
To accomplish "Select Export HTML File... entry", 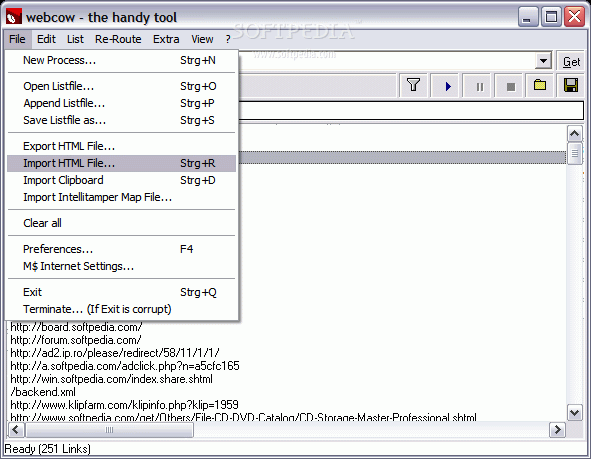I will pyautogui.click(x=121, y=146).
